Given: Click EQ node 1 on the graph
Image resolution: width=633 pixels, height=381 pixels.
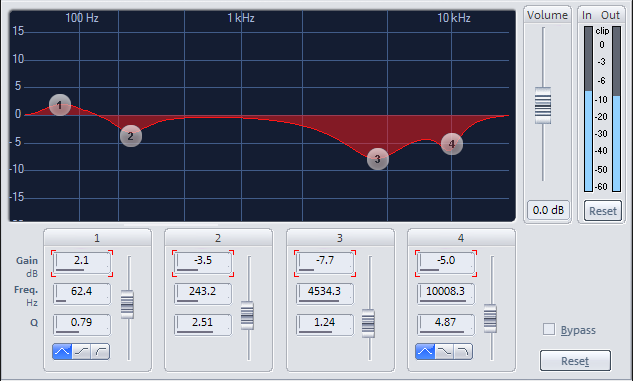Looking at the screenshot, I should pos(60,105).
